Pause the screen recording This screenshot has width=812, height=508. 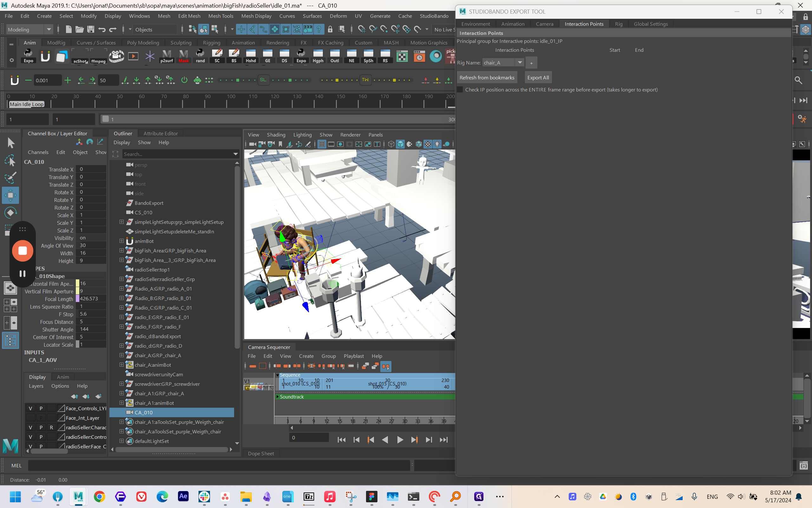pyautogui.click(x=23, y=273)
